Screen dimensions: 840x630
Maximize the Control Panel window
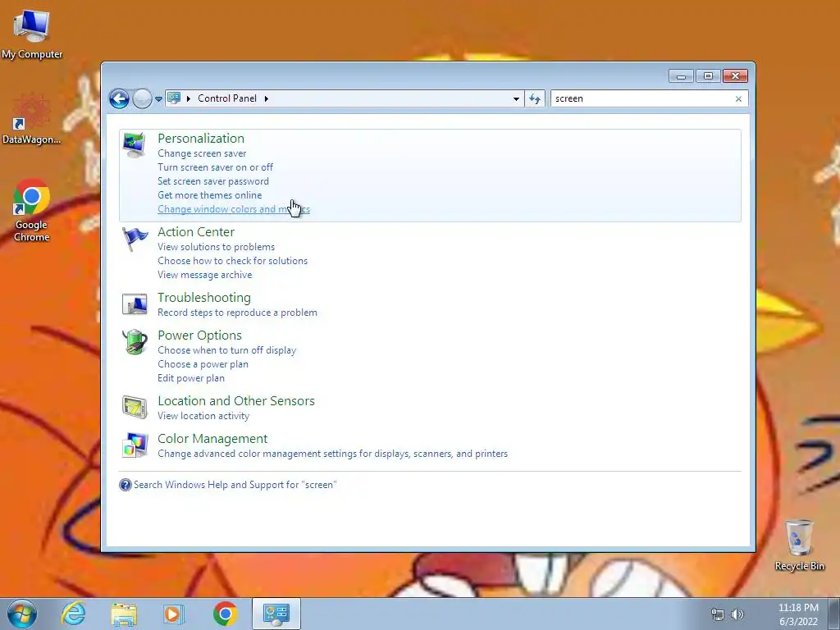[x=708, y=76]
